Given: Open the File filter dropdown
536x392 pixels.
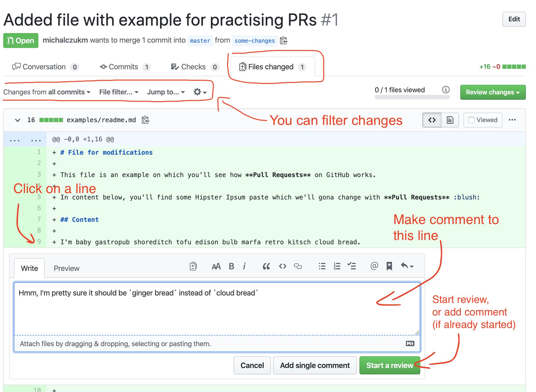Looking at the screenshot, I should pyautogui.click(x=119, y=92).
